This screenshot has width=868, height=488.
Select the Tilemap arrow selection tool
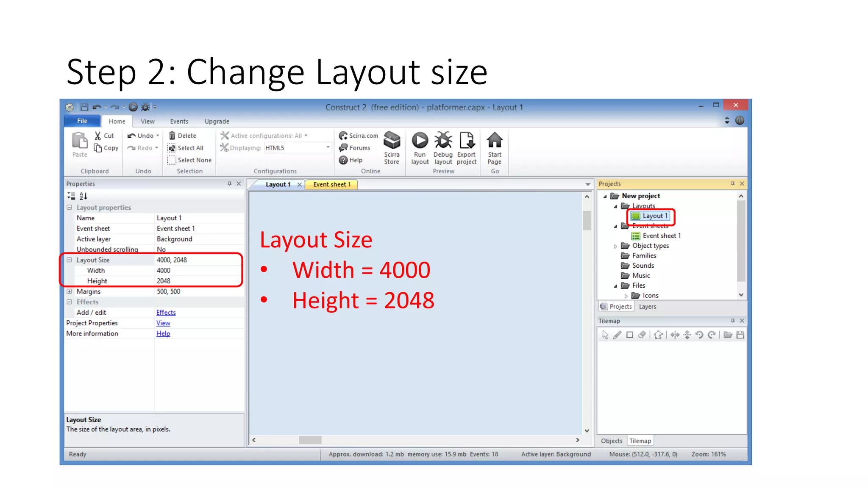pyautogui.click(x=605, y=335)
